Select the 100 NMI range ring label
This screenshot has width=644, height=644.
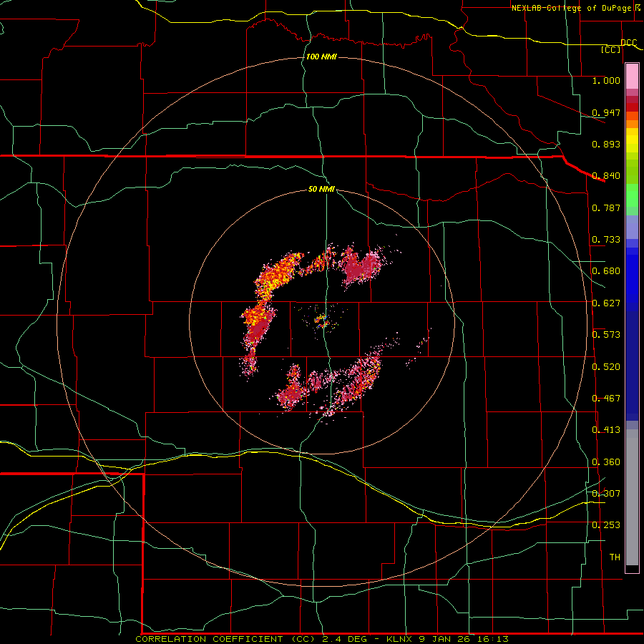pyautogui.click(x=321, y=57)
